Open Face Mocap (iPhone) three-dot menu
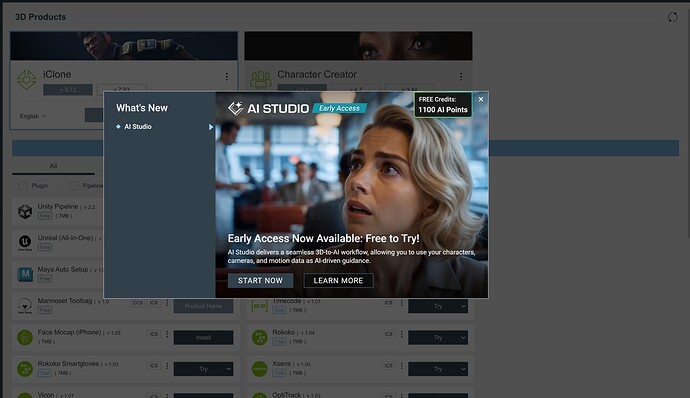Screen dimensions: 690x398 click(167, 334)
